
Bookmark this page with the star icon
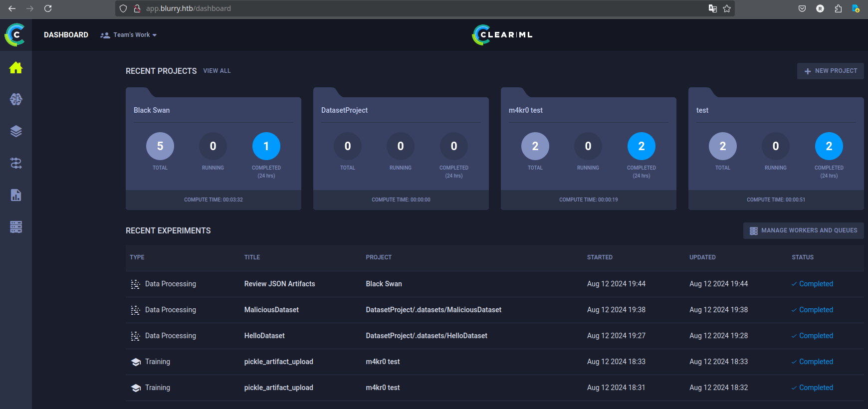[x=727, y=8]
